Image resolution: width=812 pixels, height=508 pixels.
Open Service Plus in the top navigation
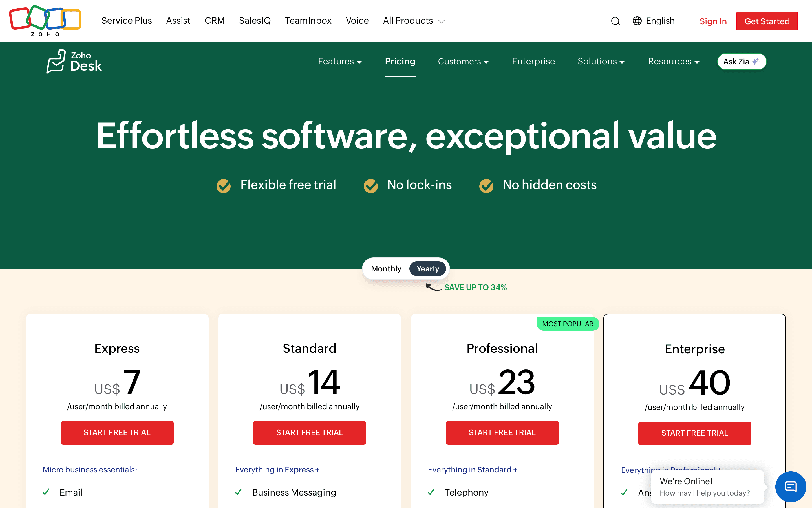[127, 21]
